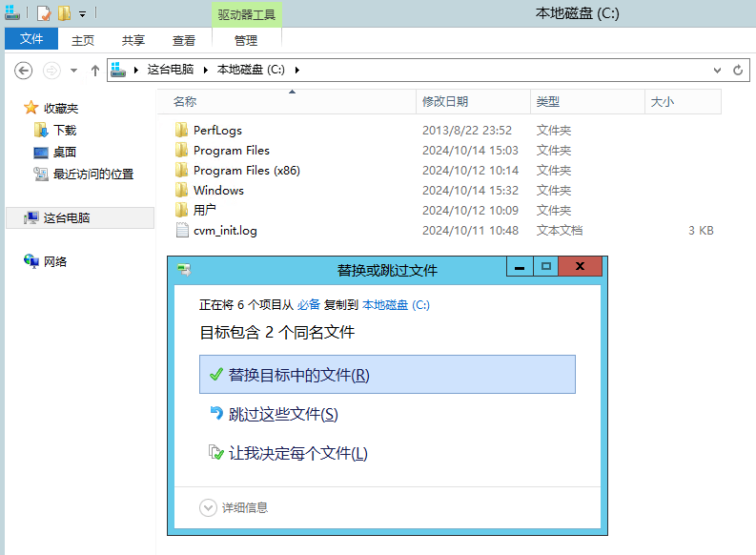This screenshot has height=555, width=756.
Task: Click the 网络 globe icon
Action: 31,261
